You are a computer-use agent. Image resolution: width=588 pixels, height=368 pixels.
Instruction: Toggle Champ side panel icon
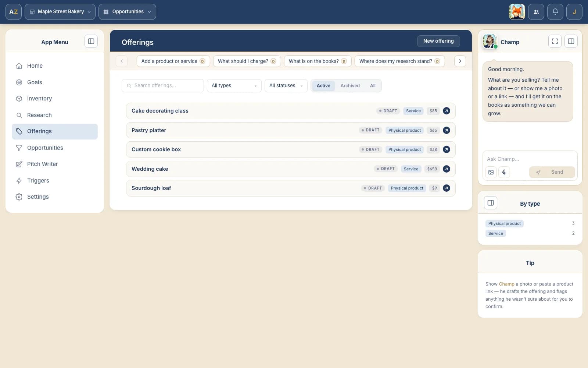point(571,41)
